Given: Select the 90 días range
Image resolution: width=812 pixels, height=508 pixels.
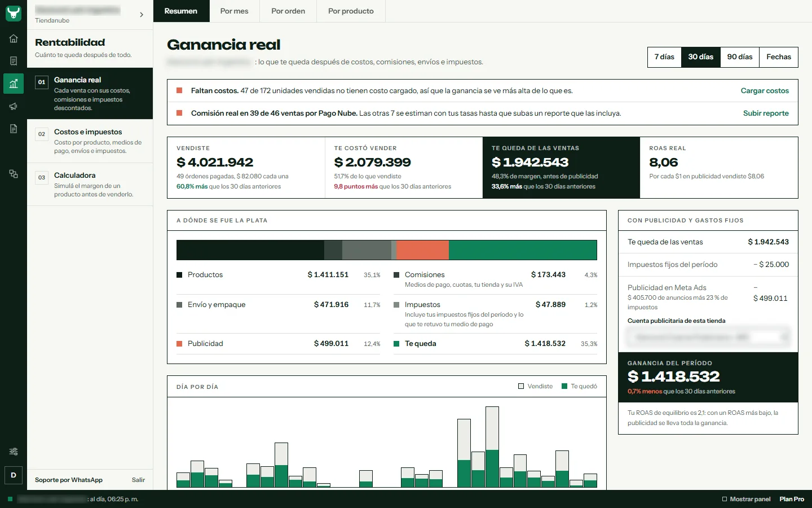Looking at the screenshot, I should (x=740, y=57).
